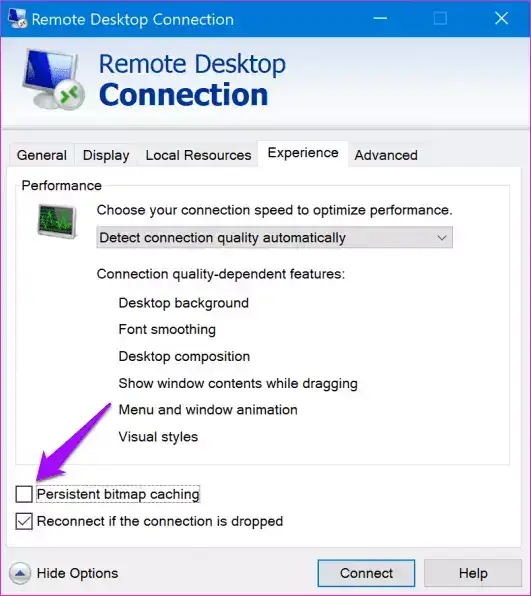Screen dimensions: 531x596
Task: Click the dropdown chevron for connection quality
Action: pyautogui.click(x=442, y=238)
